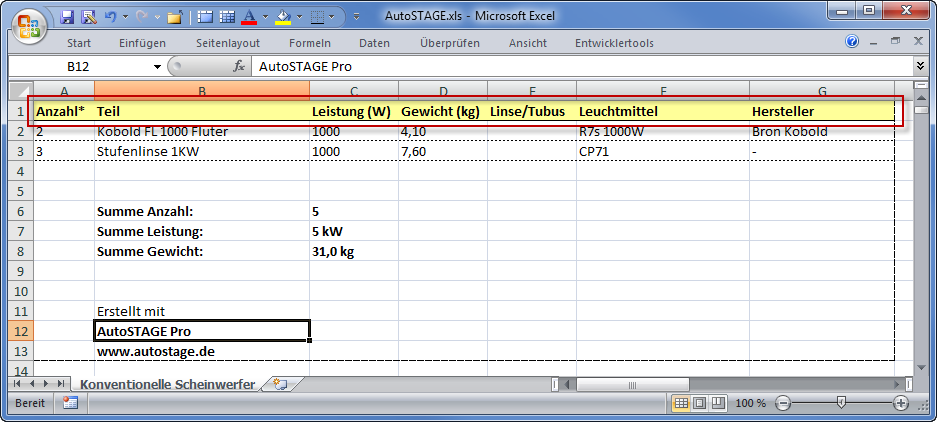
Task: Switch to Normal view in status bar
Action: (x=681, y=403)
